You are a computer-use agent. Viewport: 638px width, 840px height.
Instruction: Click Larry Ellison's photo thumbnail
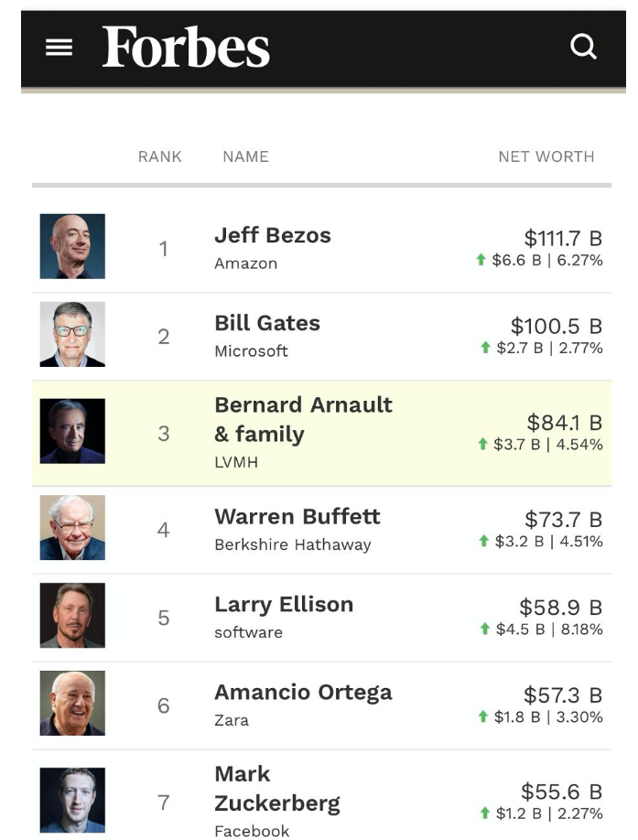72,616
